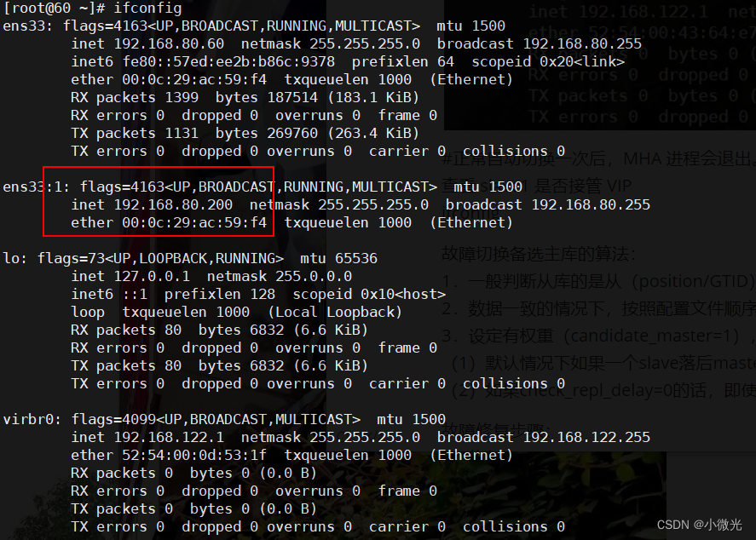The image size is (756, 540).
Task: Click the [root@60 ~]# shell prompt
Action: pyautogui.click(x=54, y=9)
